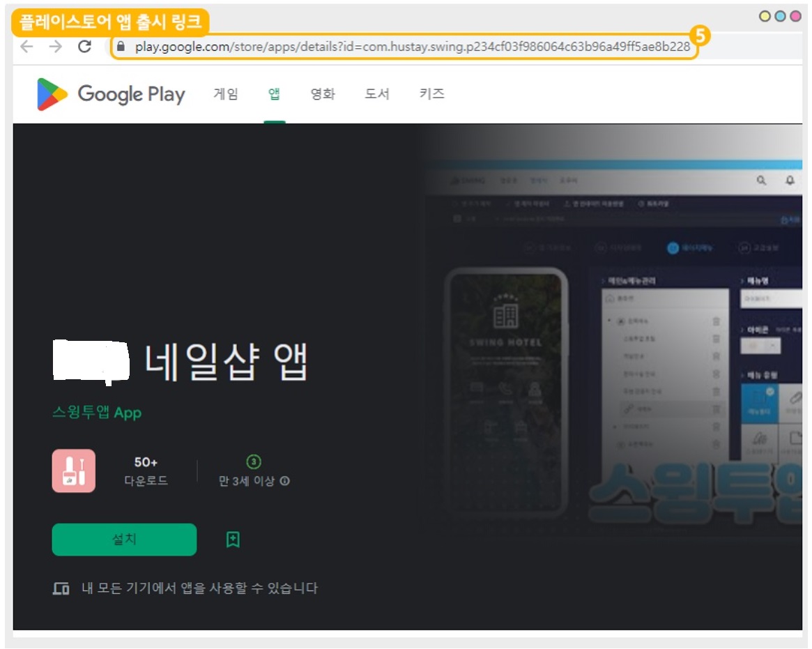Click the bell notification icon in the preview image
Viewport: 812px width, 649px height.
(790, 181)
